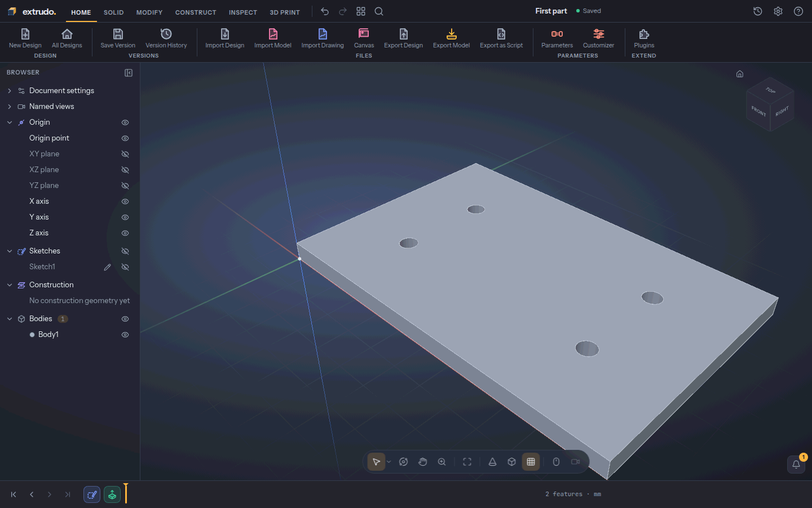This screenshot has width=812, height=508.
Task: Select the extrude feature in timeline
Action: (112, 495)
